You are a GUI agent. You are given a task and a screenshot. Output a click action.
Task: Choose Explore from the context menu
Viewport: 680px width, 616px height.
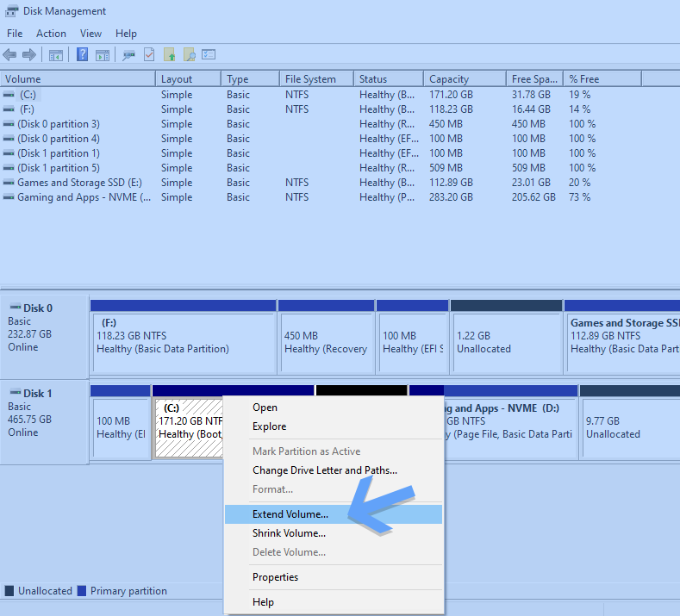333,426
